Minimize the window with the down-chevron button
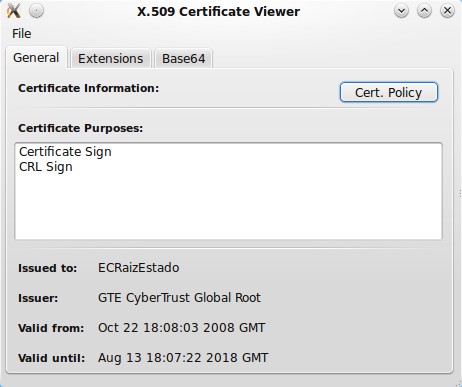This screenshot has height=387, width=462. pyautogui.click(x=401, y=11)
